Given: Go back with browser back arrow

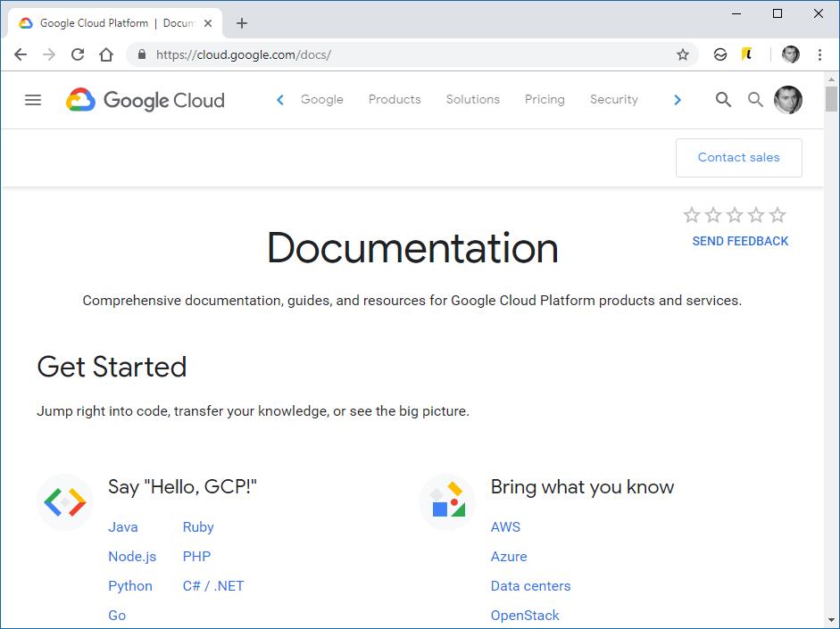Looking at the screenshot, I should point(21,54).
